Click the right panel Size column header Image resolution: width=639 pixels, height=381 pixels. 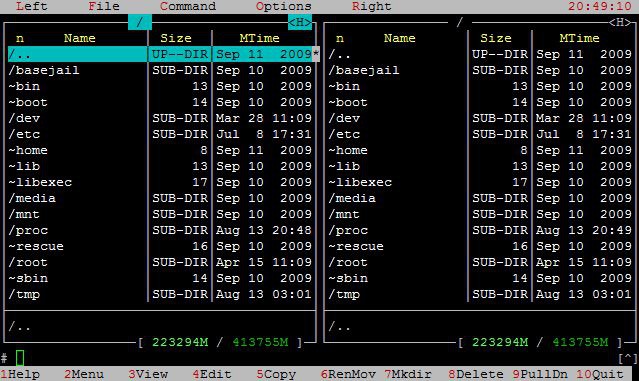click(496, 38)
